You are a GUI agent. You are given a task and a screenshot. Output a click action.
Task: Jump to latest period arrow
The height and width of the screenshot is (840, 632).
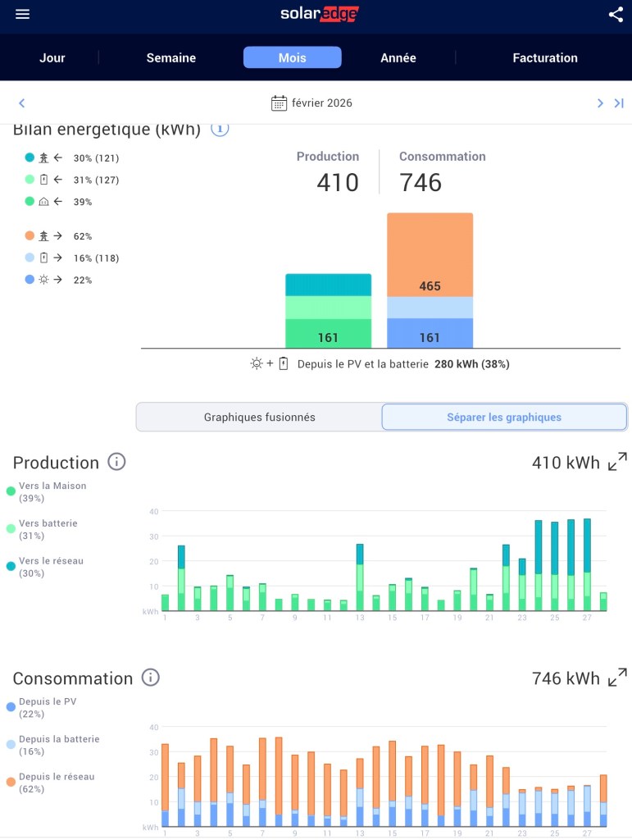tap(619, 103)
